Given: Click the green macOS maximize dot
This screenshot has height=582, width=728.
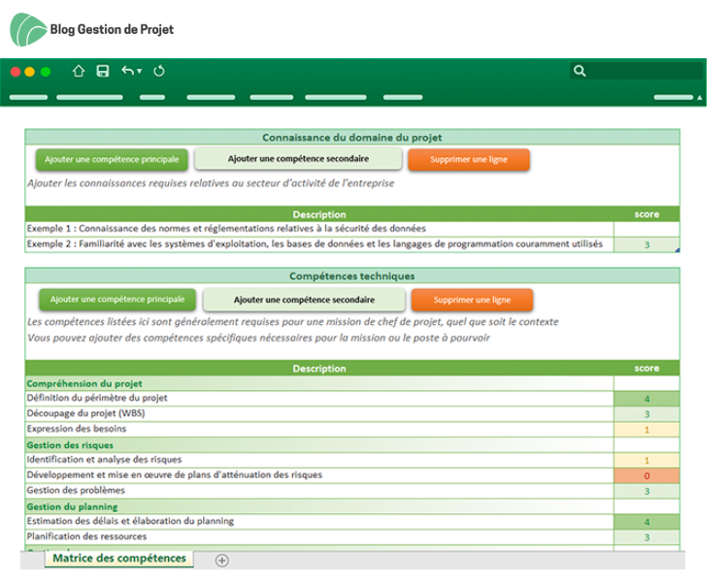Looking at the screenshot, I should click(46, 72).
